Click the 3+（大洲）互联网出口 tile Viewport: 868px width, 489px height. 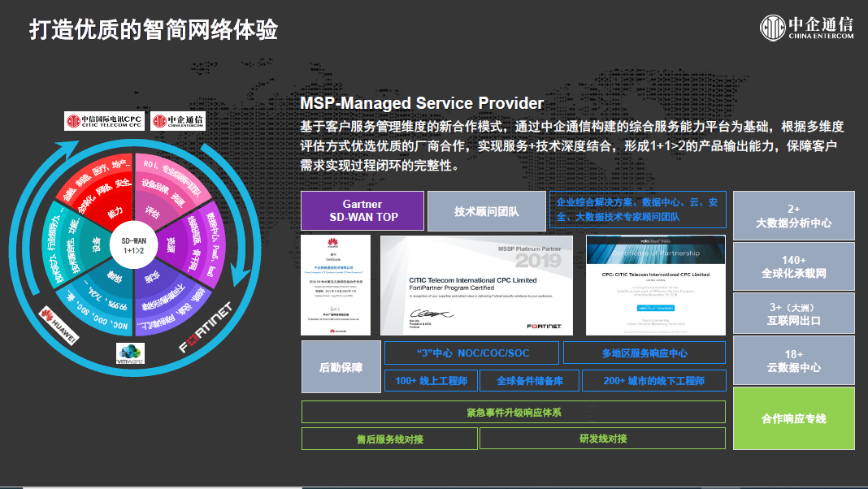(x=794, y=314)
